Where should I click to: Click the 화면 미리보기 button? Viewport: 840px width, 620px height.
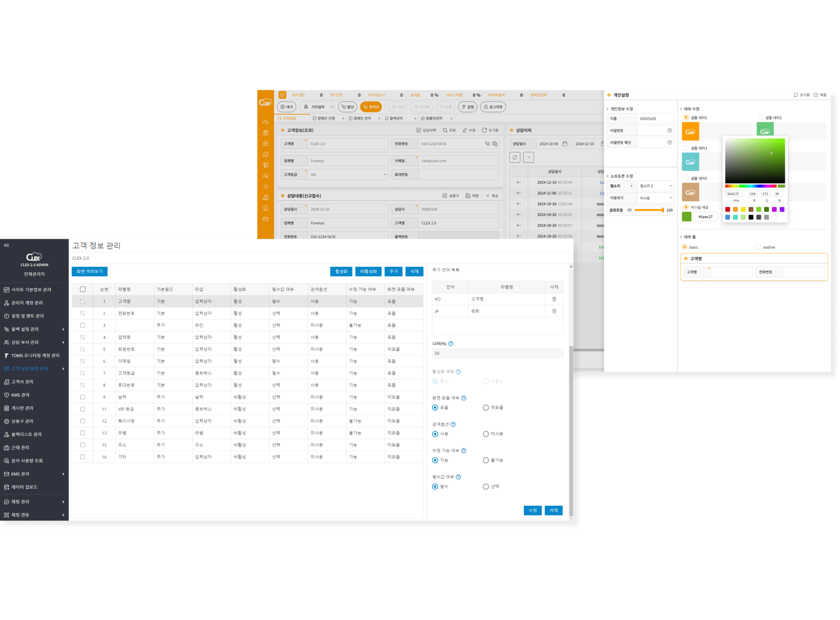click(89, 271)
